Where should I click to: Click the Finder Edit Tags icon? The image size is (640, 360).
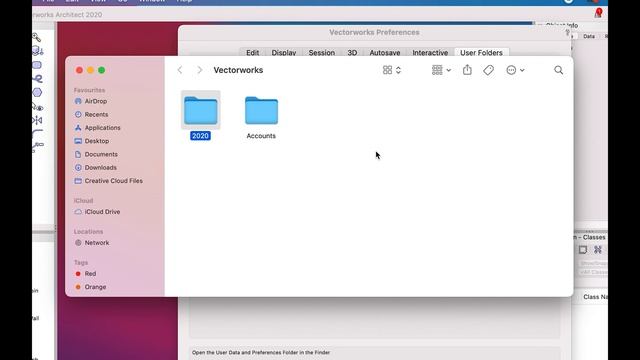pos(489,70)
